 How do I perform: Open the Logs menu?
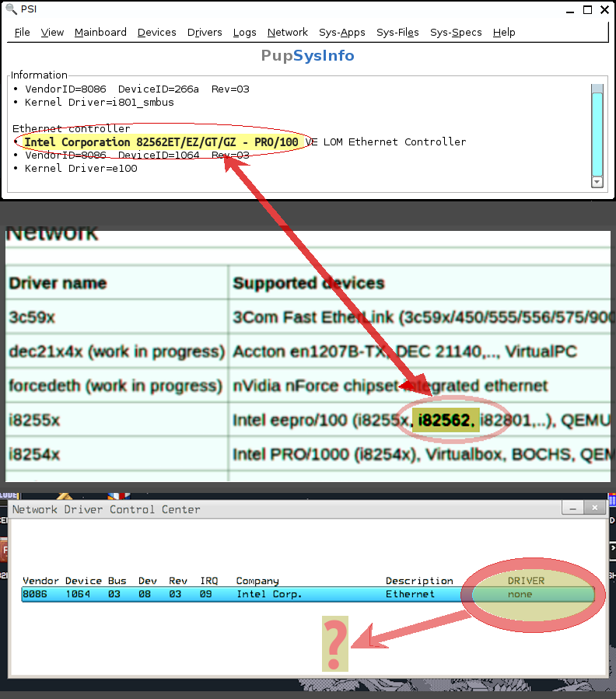point(244,32)
